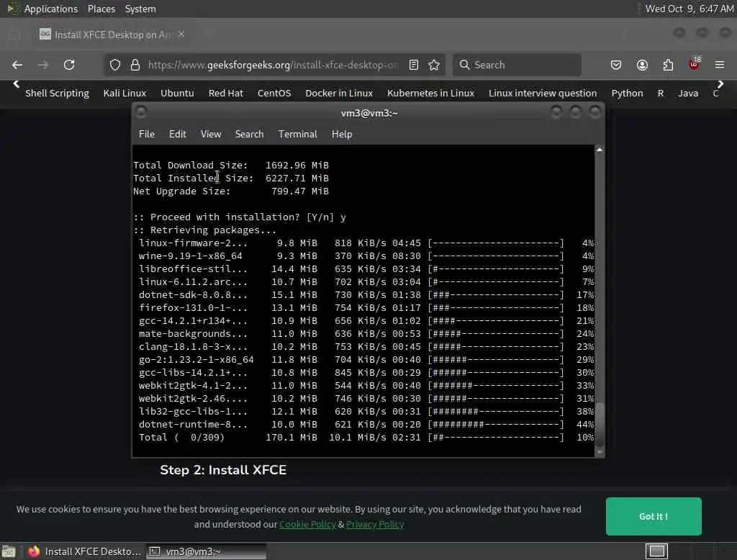Open Firefox account icon
737x560 pixels.
pos(642,65)
